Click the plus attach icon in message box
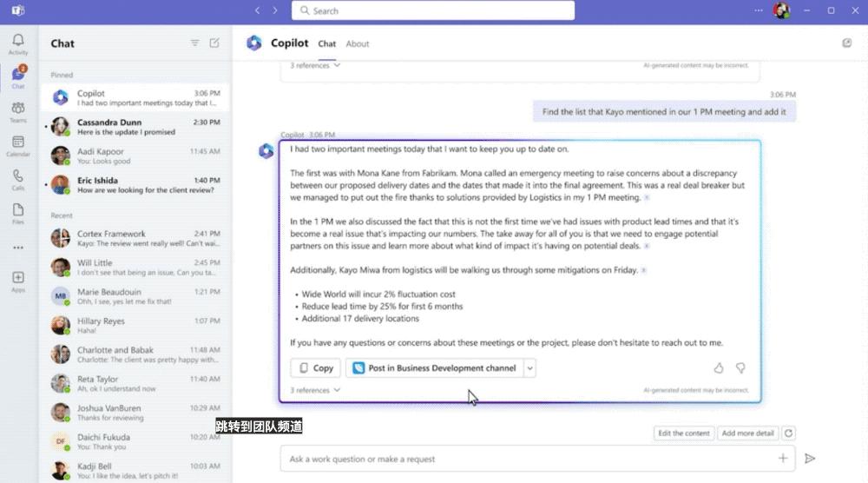Screen dimensions: 868x483 click(x=783, y=458)
